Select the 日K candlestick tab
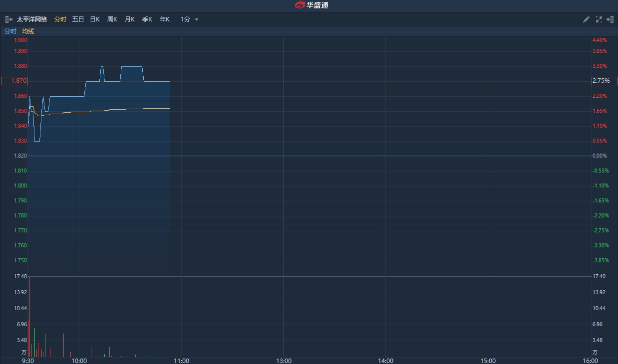The height and width of the screenshot is (364, 618). (95, 19)
